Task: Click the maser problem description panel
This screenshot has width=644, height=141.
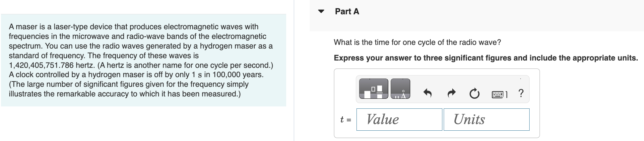Action: point(143,60)
